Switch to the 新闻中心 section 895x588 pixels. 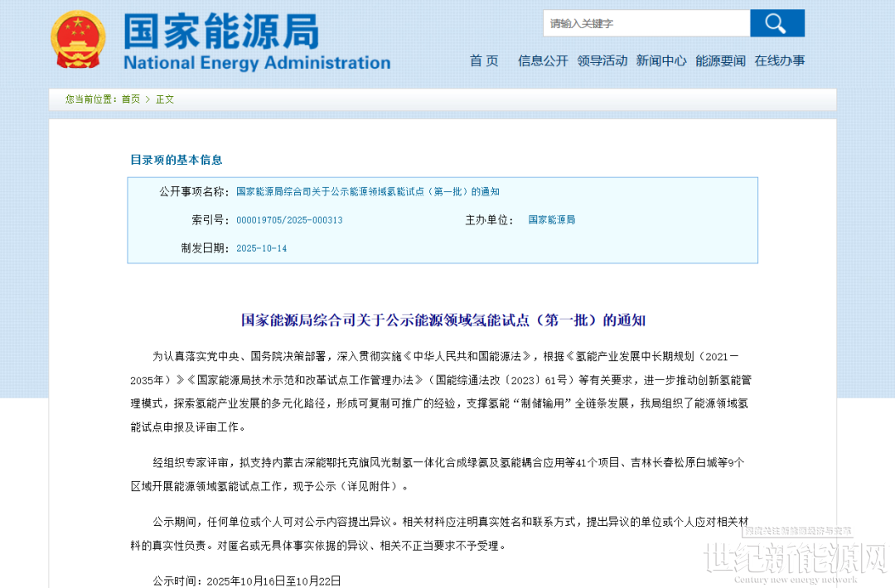(x=661, y=60)
